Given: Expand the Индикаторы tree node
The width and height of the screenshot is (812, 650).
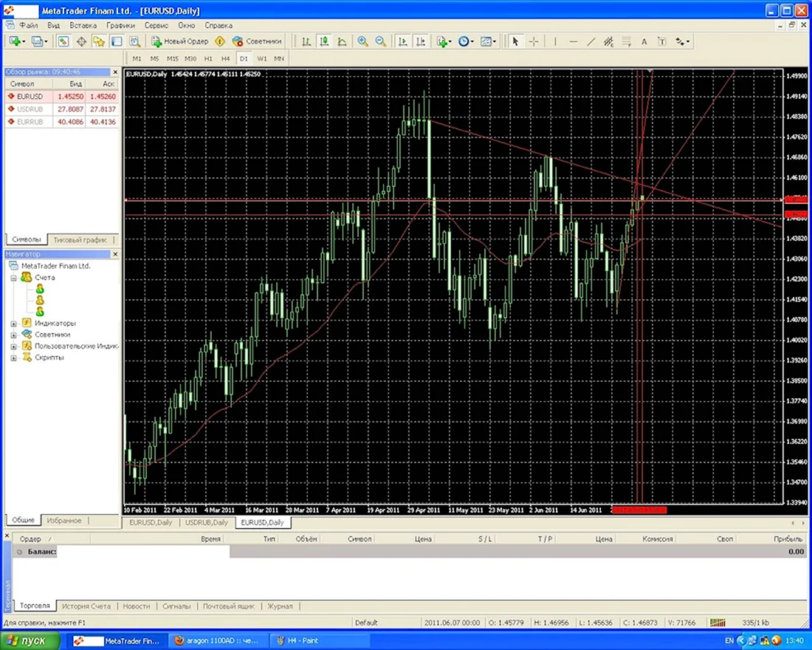Looking at the screenshot, I should click(x=13, y=324).
